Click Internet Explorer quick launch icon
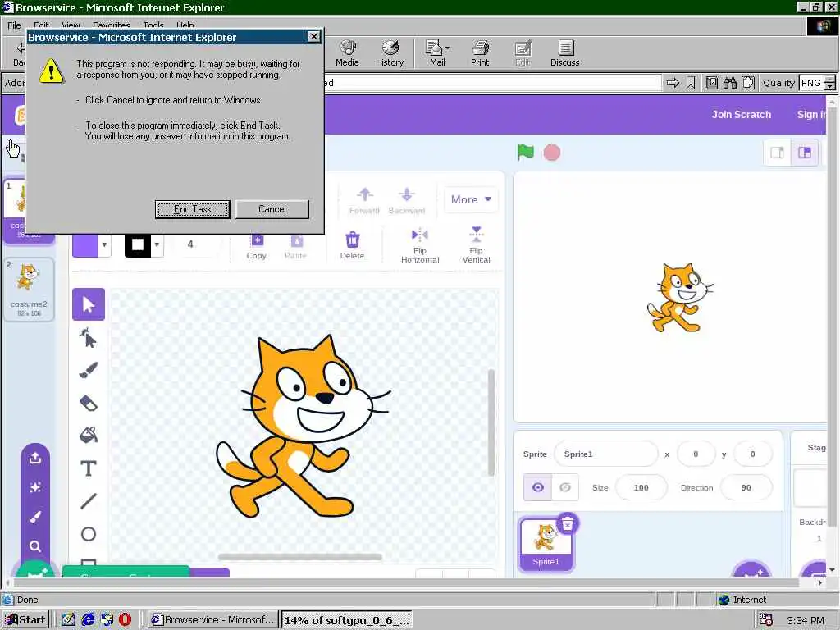The image size is (840, 630). (x=88, y=620)
